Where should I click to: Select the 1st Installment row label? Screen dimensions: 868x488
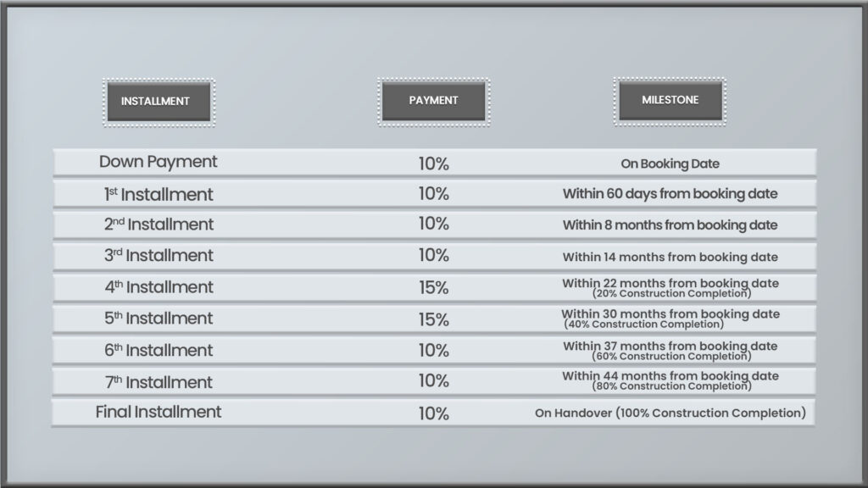tap(159, 194)
